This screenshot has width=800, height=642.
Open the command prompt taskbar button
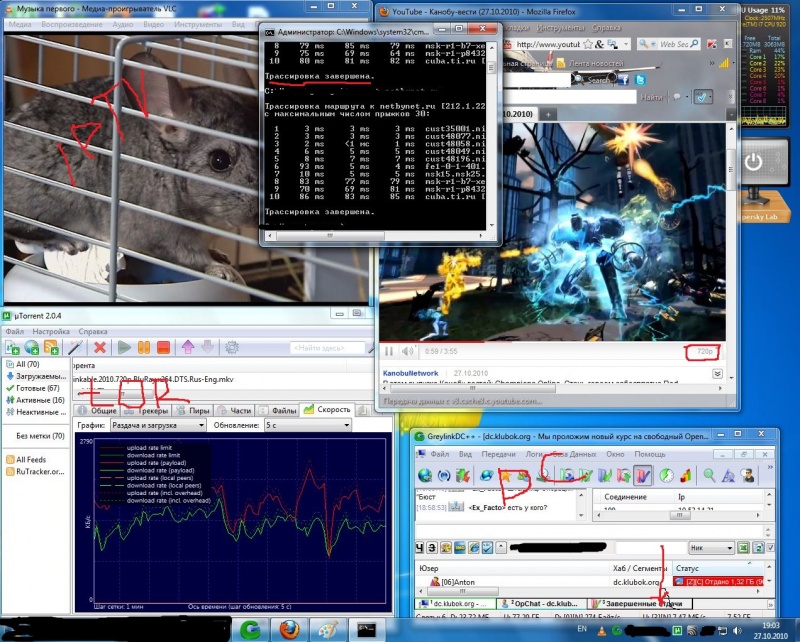point(366,630)
